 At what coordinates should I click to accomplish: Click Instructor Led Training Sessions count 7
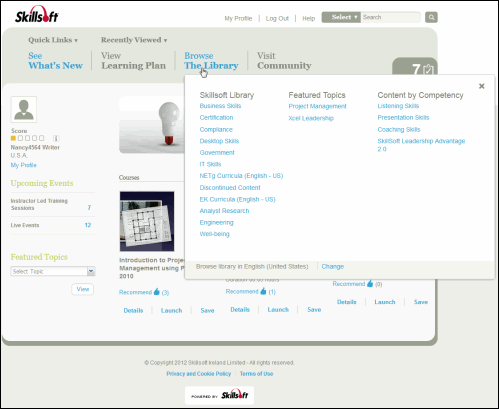coord(89,207)
